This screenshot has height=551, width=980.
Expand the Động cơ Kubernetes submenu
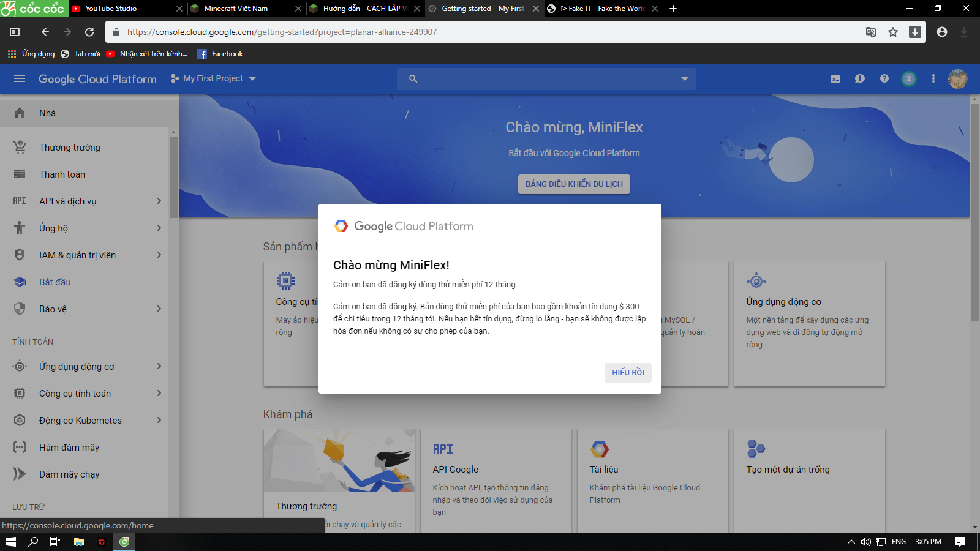(159, 420)
